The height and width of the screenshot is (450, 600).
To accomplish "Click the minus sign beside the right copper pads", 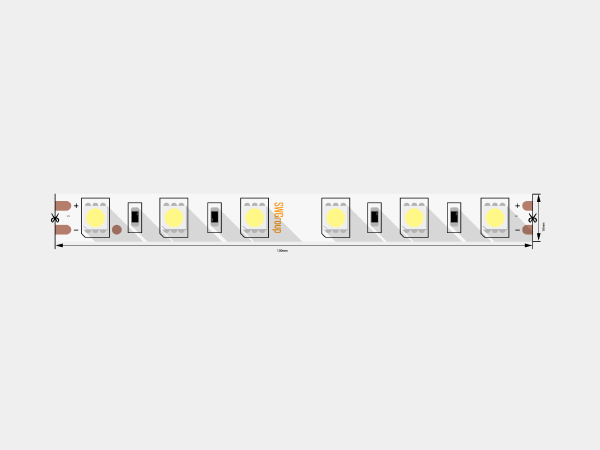I will pyautogui.click(x=517, y=230).
